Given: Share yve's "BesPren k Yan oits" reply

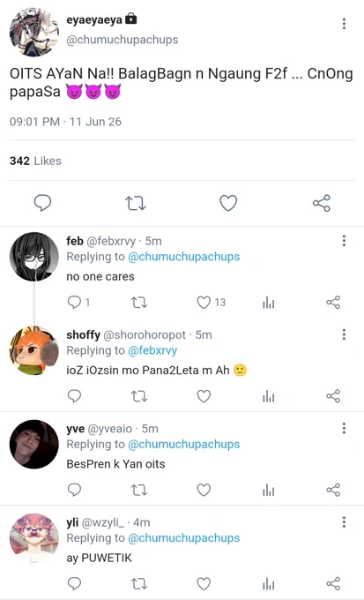Looking at the screenshot, I should 333,490.
